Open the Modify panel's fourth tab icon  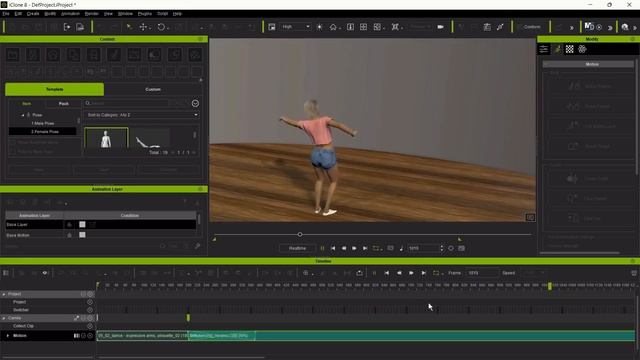coord(582,49)
